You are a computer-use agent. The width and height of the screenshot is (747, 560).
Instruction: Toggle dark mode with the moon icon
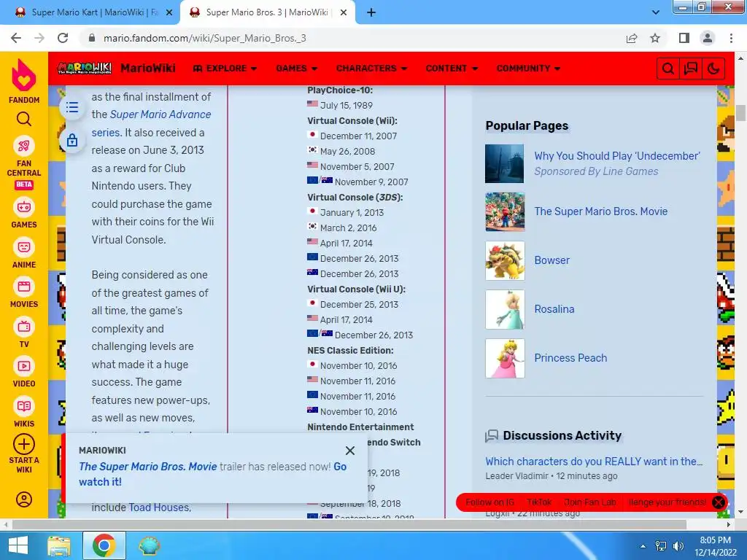tap(713, 69)
